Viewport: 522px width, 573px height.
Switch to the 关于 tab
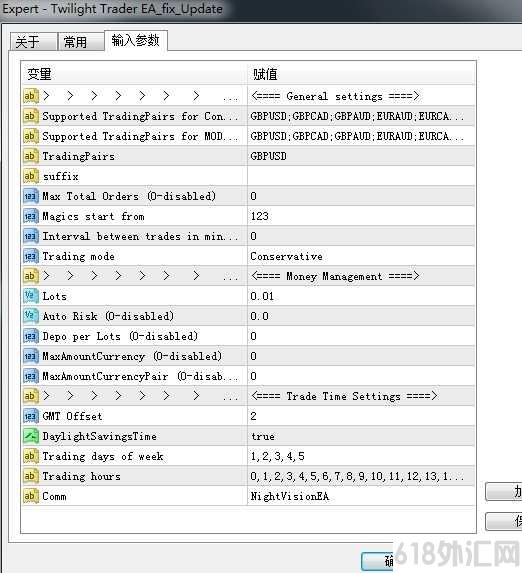(x=34, y=42)
